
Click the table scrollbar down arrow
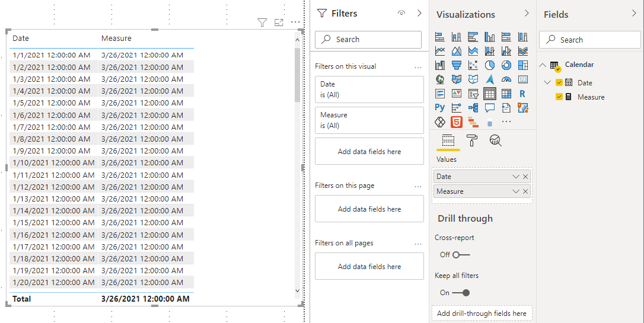tap(298, 290)
